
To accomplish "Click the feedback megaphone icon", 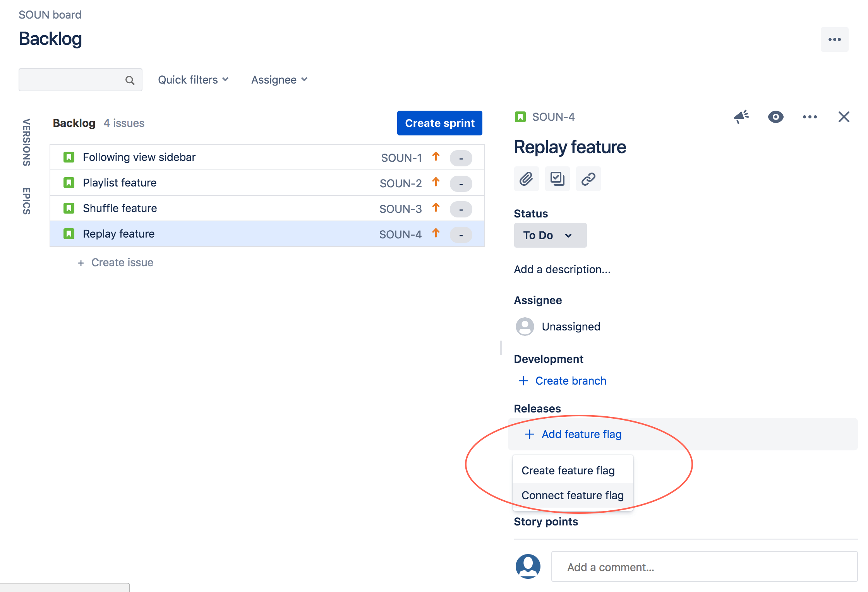I will [x=741, y=117].
